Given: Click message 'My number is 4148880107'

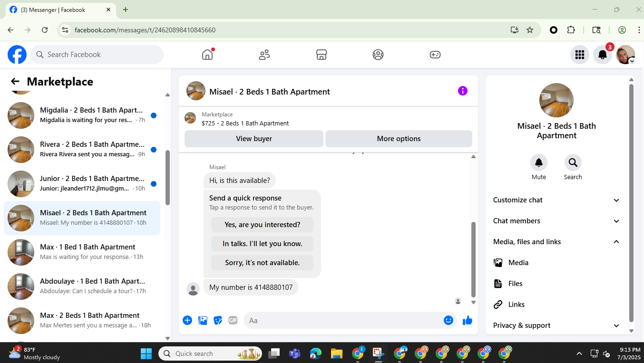Looking at the screenshot, I should click(251, 287).
